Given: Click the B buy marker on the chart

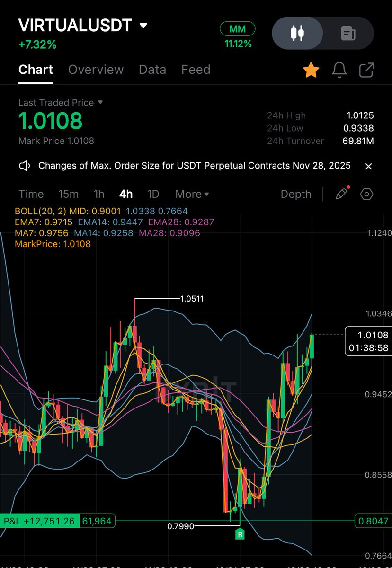Looking at the screenshot, I should pyautogui.click(x=240, y=533).
